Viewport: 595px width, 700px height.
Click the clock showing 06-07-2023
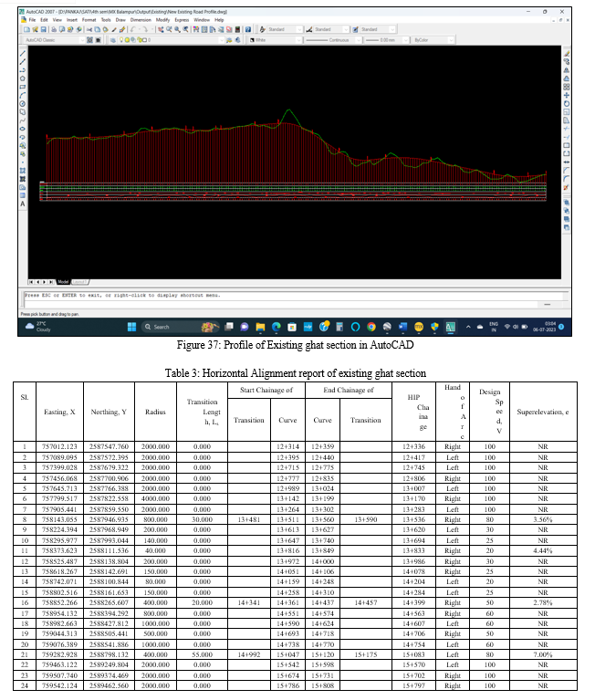pyautogui.click(x=544, y=327)
